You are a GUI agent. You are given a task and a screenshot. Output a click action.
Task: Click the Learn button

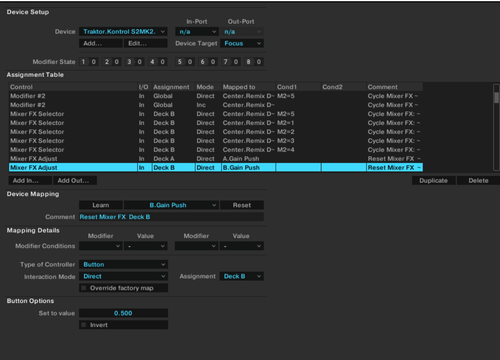(x=100, y=205)
